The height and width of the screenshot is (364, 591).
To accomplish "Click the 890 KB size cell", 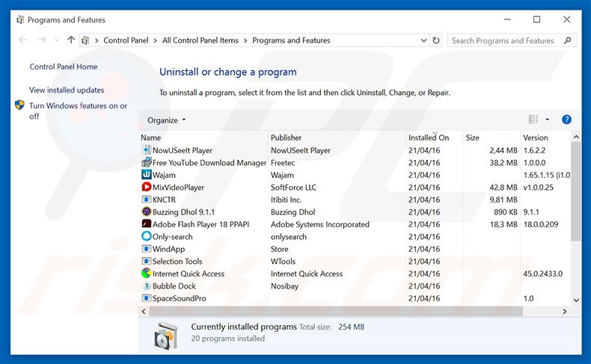I will (506, 212).
